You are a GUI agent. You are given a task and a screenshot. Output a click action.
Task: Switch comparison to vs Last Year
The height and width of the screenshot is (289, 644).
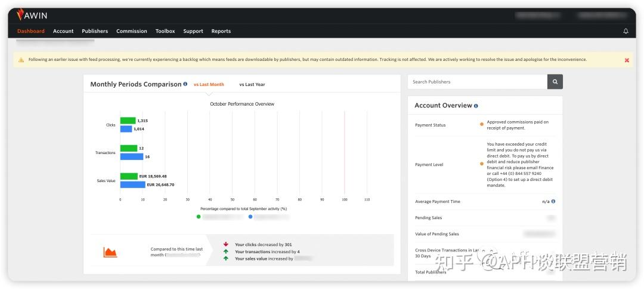(x=252, y=84)
